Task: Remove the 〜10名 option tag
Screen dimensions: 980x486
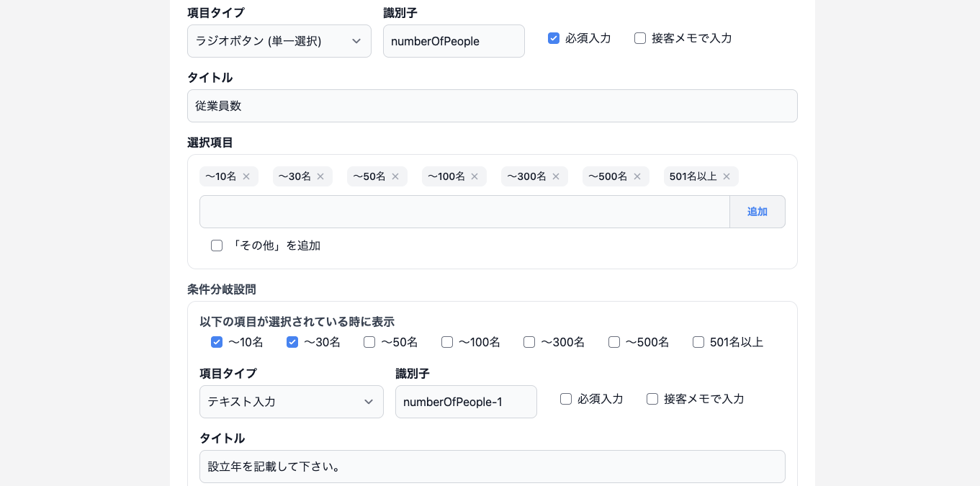Action: click(x=246, y=176)
